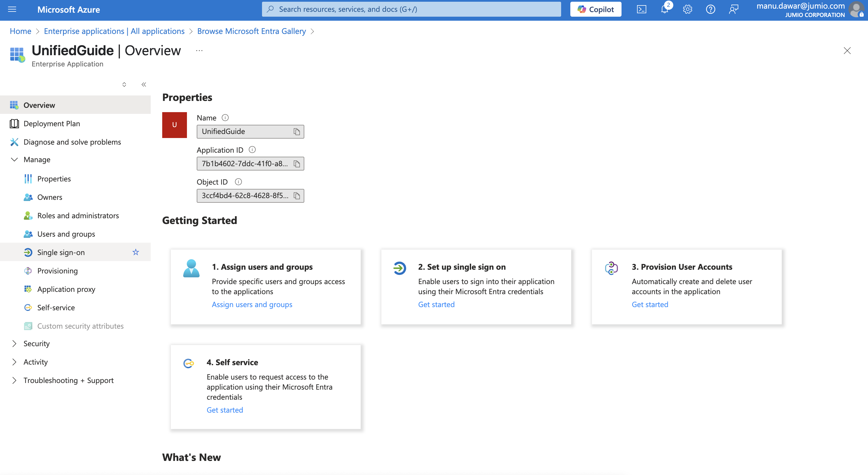This screenshot has height=475, width=868.
Task: Copy the Object ID value
Action: click(297, 196)
